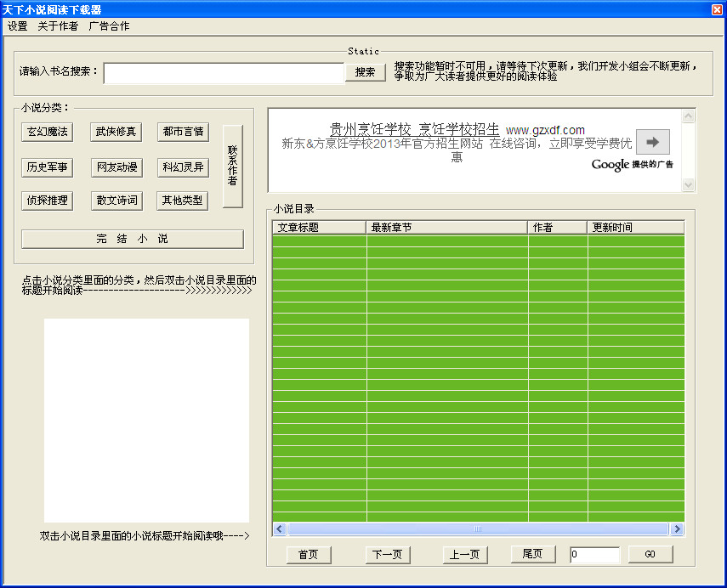
Task: Open the 其他类型 category
Action: pos(183,201)
